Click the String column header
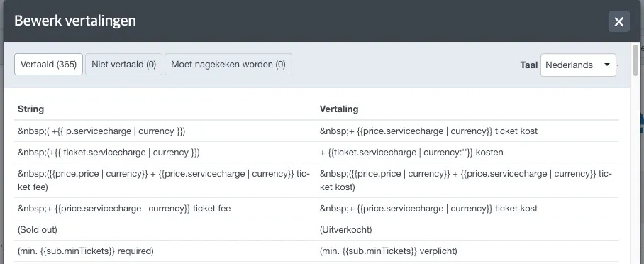Screen dimensions: 644x264 coord(30,109)
